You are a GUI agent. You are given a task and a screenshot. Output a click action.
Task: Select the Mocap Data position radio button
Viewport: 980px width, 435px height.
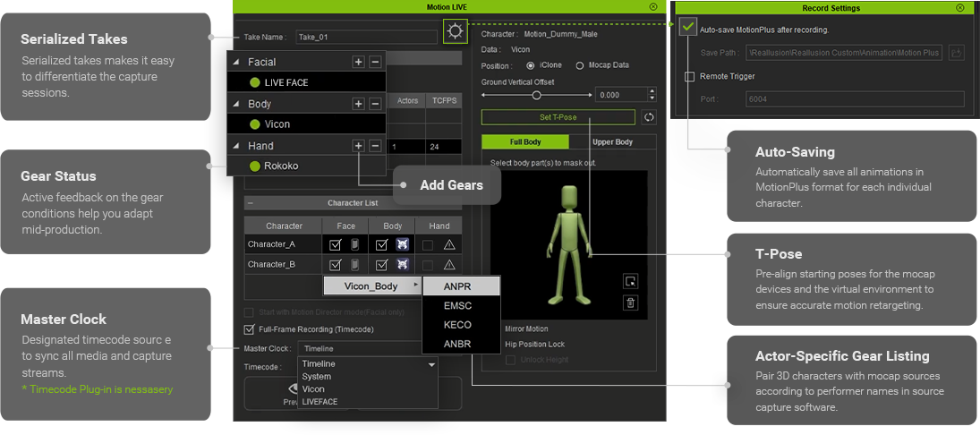(580, 65)
